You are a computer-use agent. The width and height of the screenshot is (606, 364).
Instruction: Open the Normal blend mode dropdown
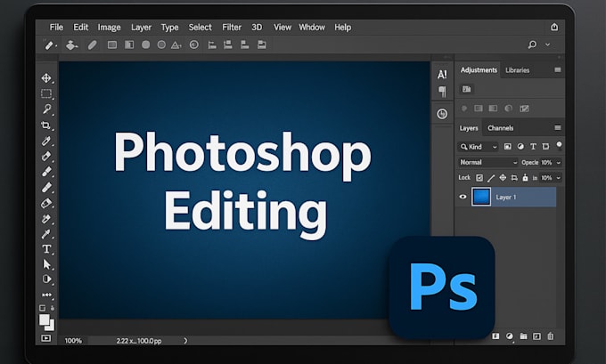coord(488,163)
